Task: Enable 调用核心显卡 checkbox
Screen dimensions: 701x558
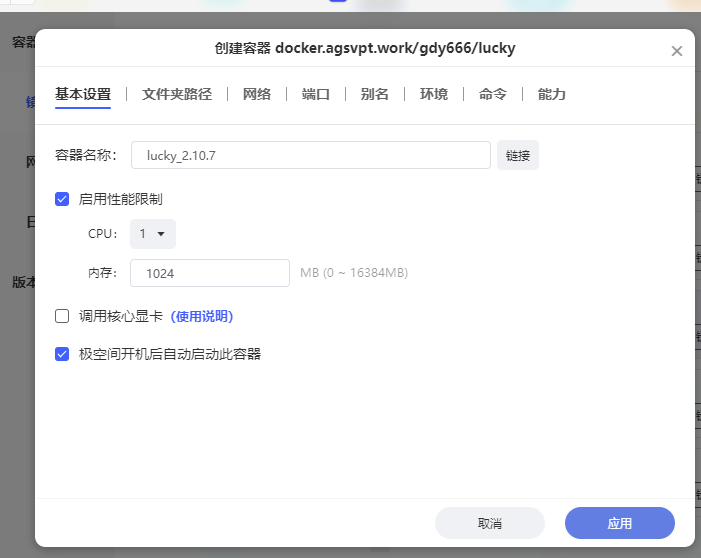Action: (62, 316)
